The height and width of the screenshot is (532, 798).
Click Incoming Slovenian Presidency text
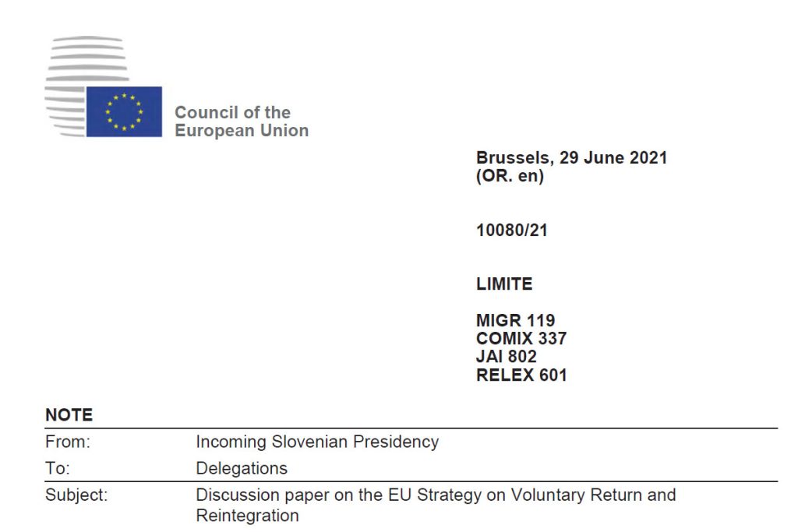pyautogui.click(x=317, y=442)
